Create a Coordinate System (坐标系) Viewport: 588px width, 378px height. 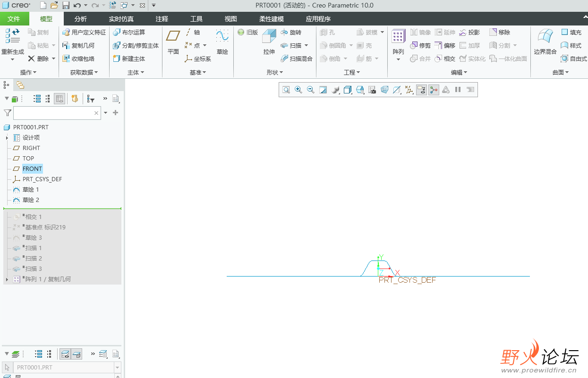(x=198, y=59)
